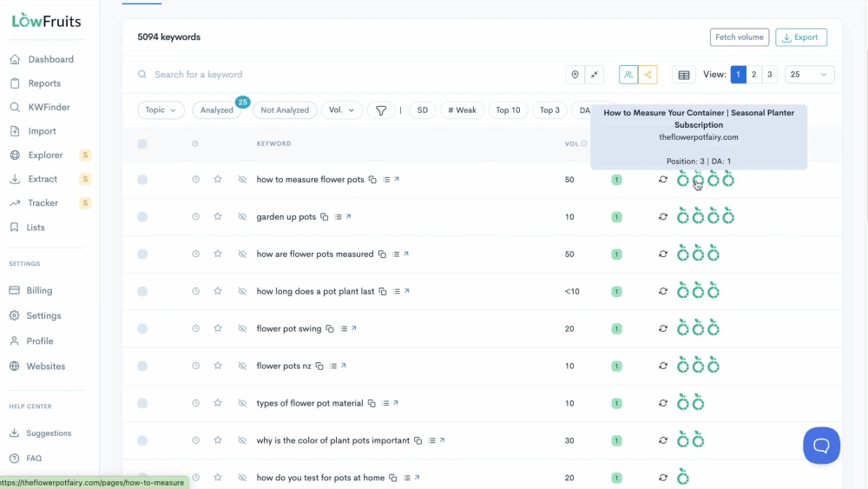Click the table columns icon button
The height and width of the screenshot is (489, 868).
[684, 75]
